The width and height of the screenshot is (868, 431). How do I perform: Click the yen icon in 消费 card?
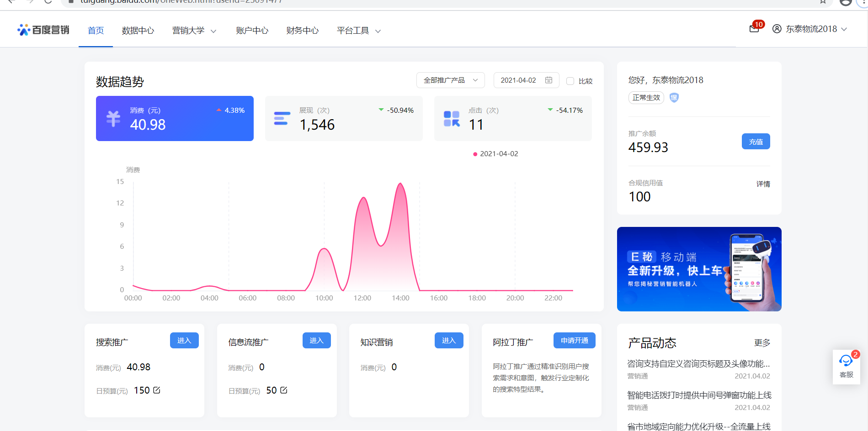pos(113,119)
